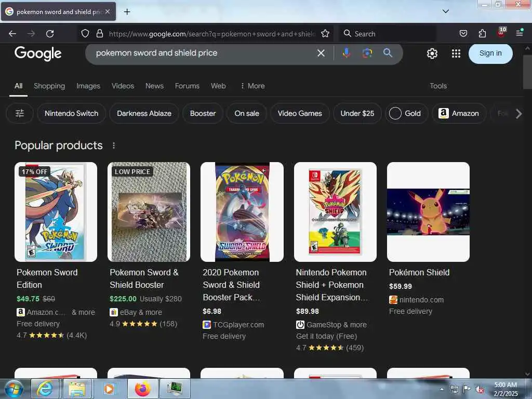Viewport: 532px width, 399px height.
Task: Click the red extension badge showing 10
Action: [x=501, y=33]
